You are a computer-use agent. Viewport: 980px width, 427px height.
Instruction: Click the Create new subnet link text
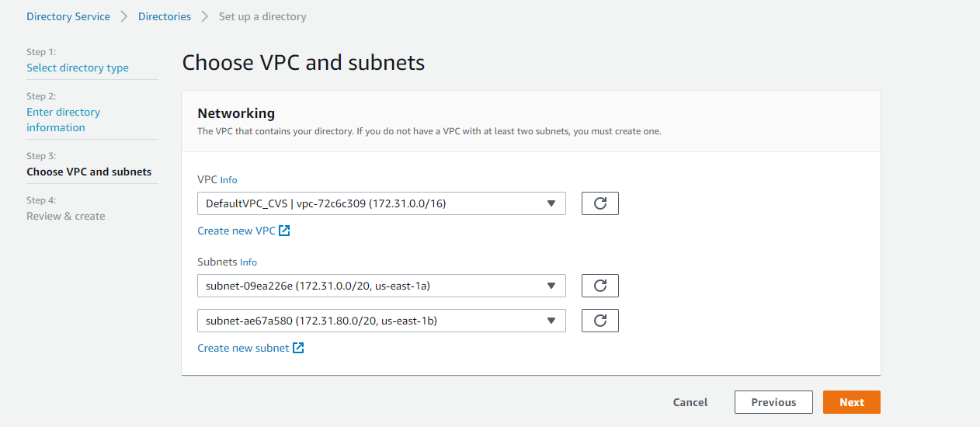click(243, 348)
